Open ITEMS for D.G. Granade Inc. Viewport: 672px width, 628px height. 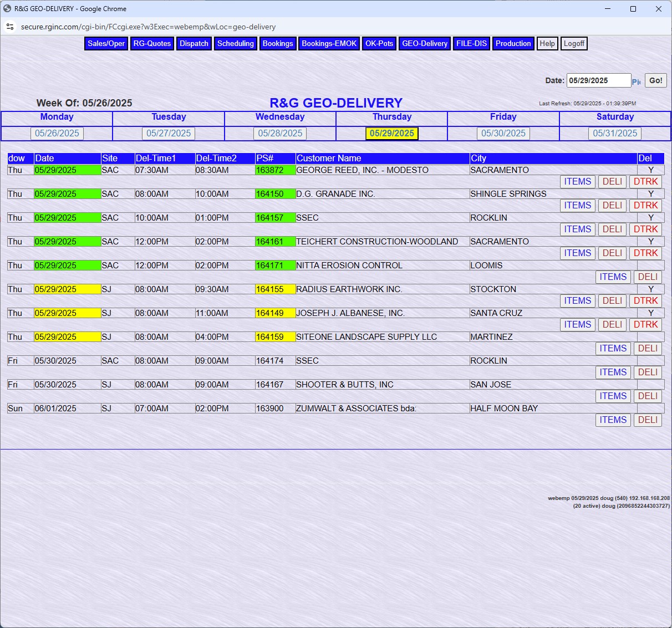(x=578, y=206)
